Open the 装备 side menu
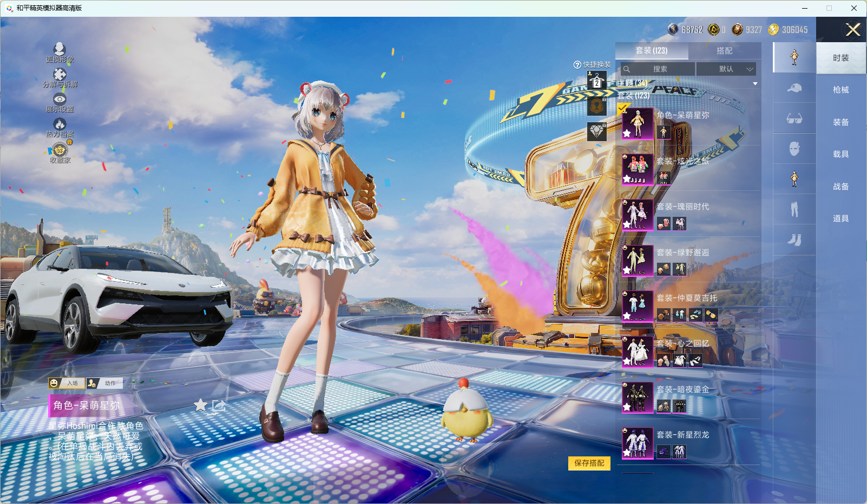The width and height of the screenshot is (867, 504). coord(841,122)
